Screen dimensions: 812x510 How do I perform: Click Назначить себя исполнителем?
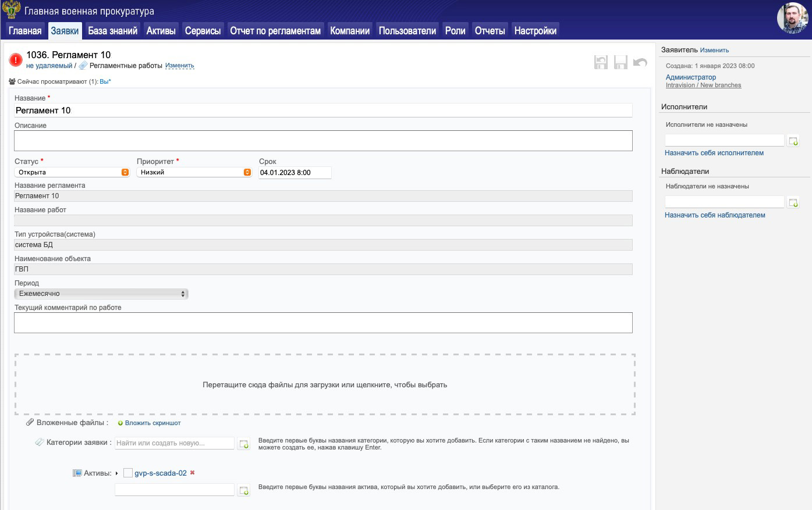pyautogui.click(x=714, y=153)
